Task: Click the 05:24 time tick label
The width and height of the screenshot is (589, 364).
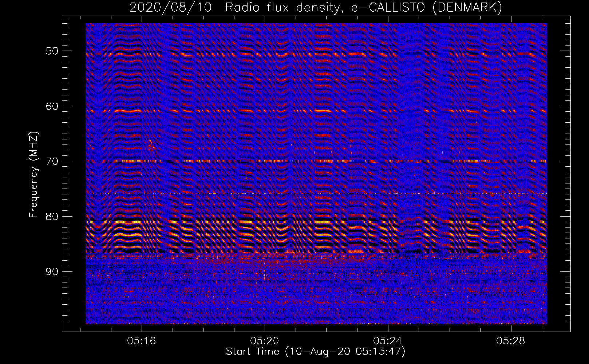Action: (388, 341)
